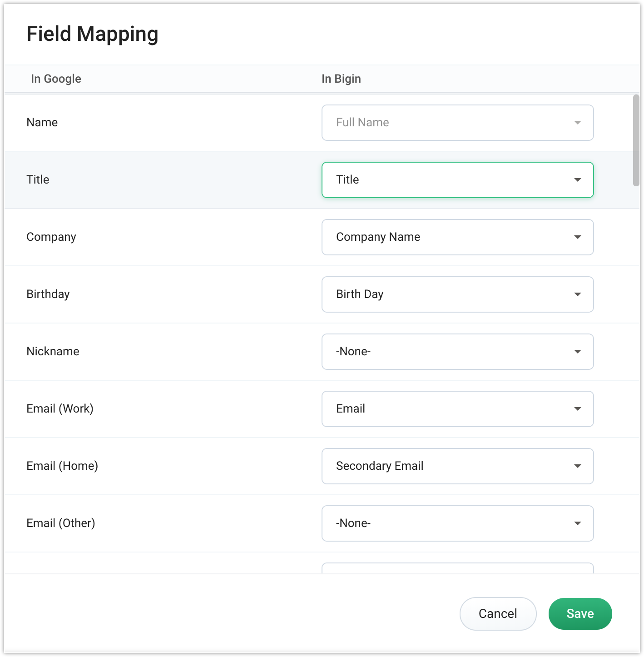Viewport: 644px width, 657px height.
Task: Open the Secondary Email dropdown
Action: (457, 466)
